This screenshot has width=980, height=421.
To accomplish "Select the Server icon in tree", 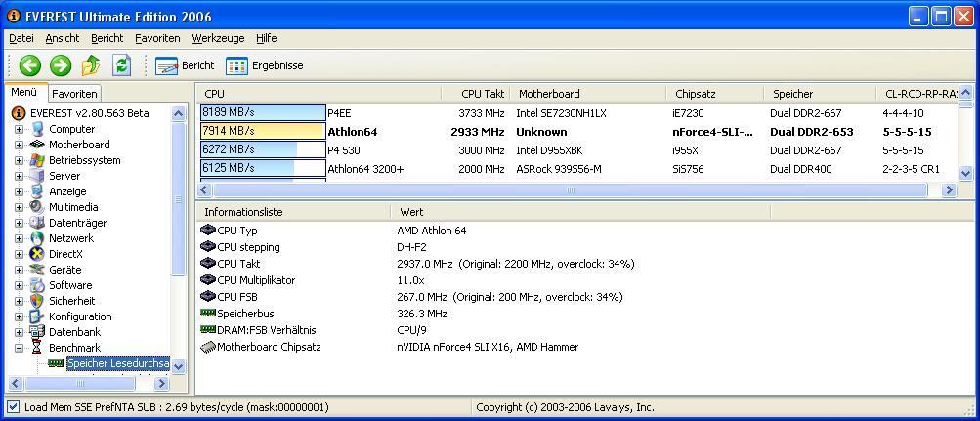I will coord(37,176).
